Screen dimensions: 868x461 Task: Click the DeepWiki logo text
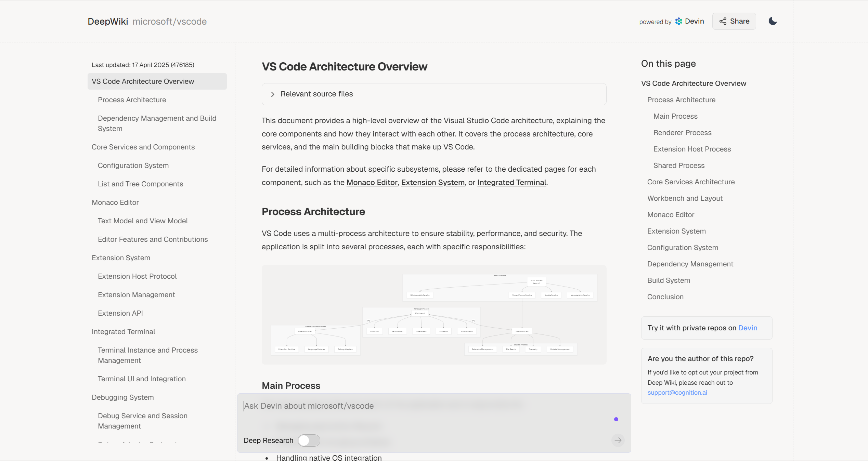point(108,22)
